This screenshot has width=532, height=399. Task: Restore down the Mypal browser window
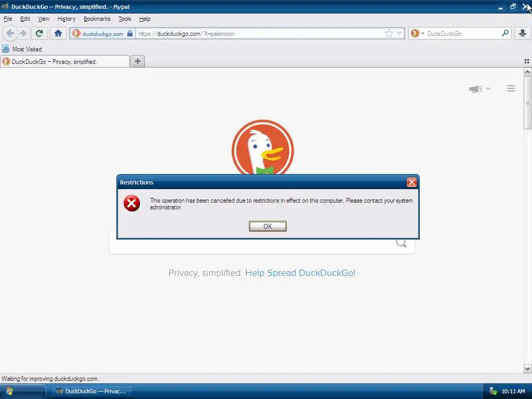coord(513,6)
